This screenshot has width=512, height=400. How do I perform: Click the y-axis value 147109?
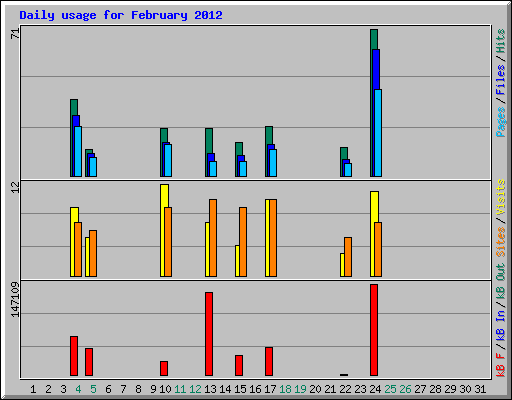15,300
